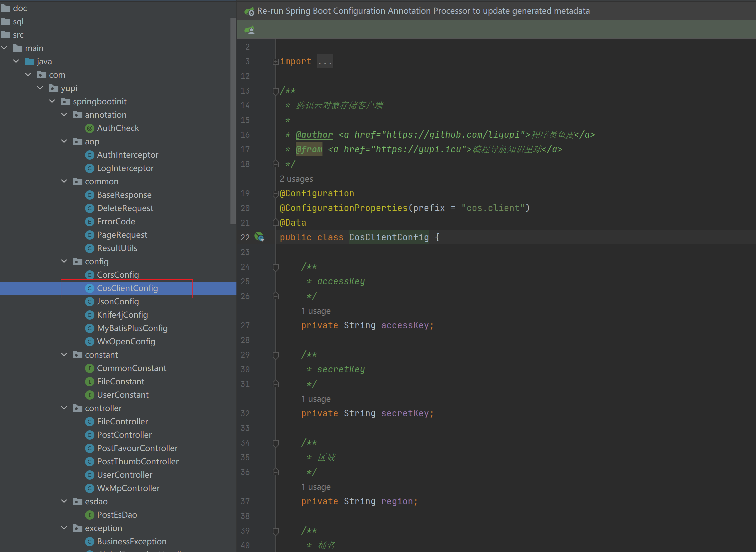
Task: Collapse the springbootinit package
Action: 52,101
